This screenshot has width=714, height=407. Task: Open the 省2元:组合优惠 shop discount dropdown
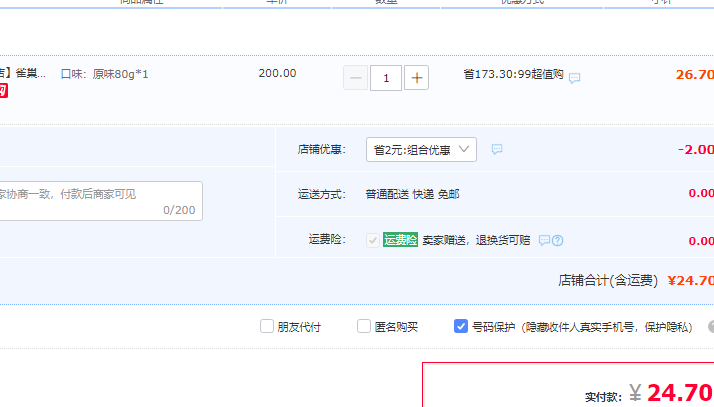(x=421, y=149)
